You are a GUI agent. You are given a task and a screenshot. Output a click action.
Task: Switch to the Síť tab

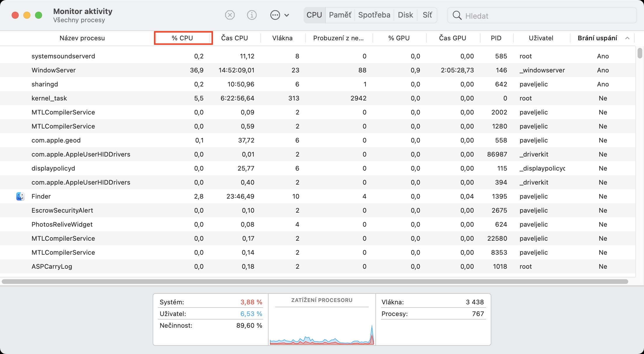427,15
